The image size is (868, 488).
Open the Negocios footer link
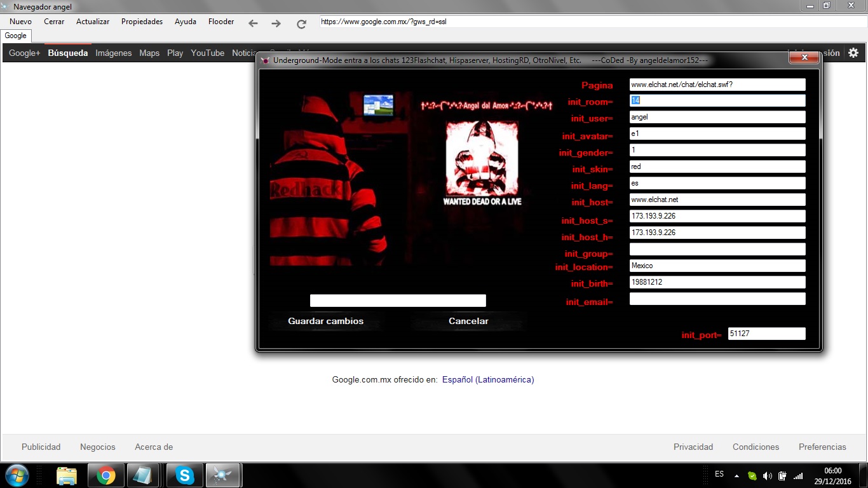[98, 447]
